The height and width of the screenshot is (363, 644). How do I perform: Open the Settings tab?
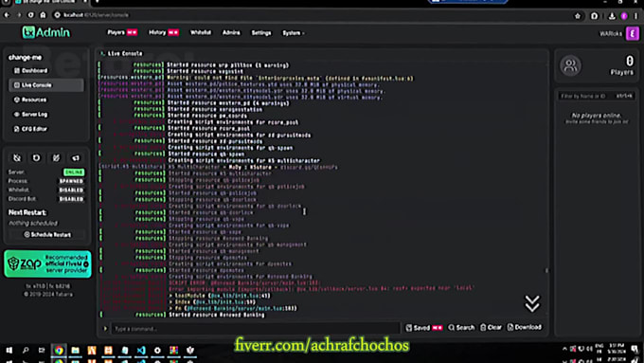click(x=261, y=33)
